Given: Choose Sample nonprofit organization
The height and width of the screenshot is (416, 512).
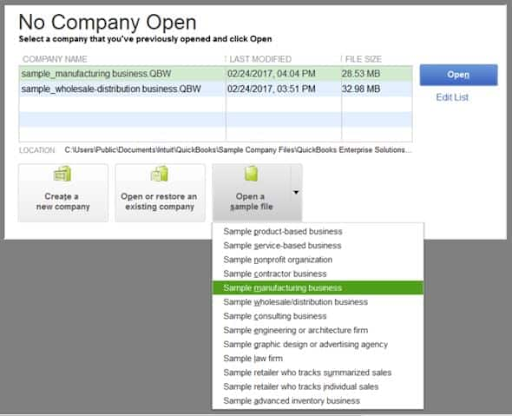Looking at the screenshot, I should (318, 260).
